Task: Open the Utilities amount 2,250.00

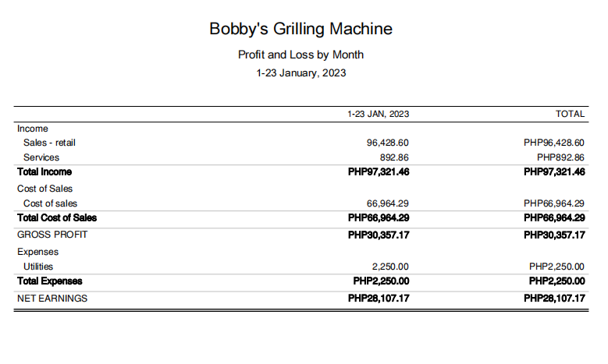Action: click(x=391, y=267)
